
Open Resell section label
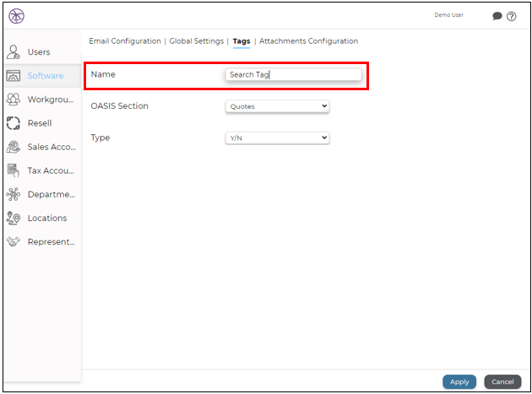click(x=40, y=123)
